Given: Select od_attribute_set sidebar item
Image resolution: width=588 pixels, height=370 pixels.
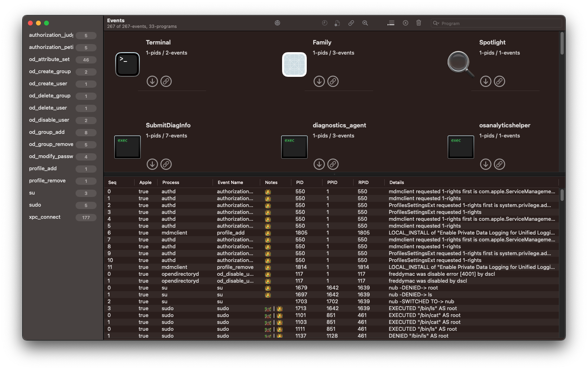Looking at the screenshot, I should 63,59.
